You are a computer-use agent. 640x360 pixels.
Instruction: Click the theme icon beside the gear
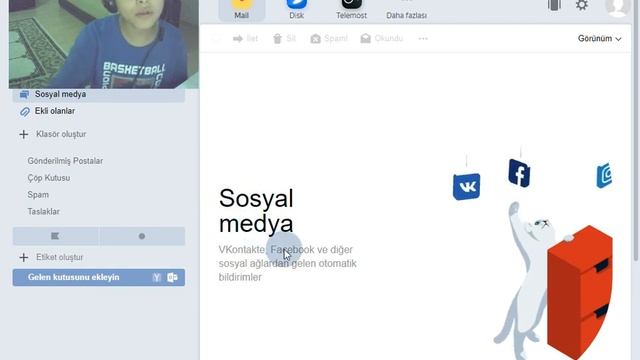click(554, 5)
